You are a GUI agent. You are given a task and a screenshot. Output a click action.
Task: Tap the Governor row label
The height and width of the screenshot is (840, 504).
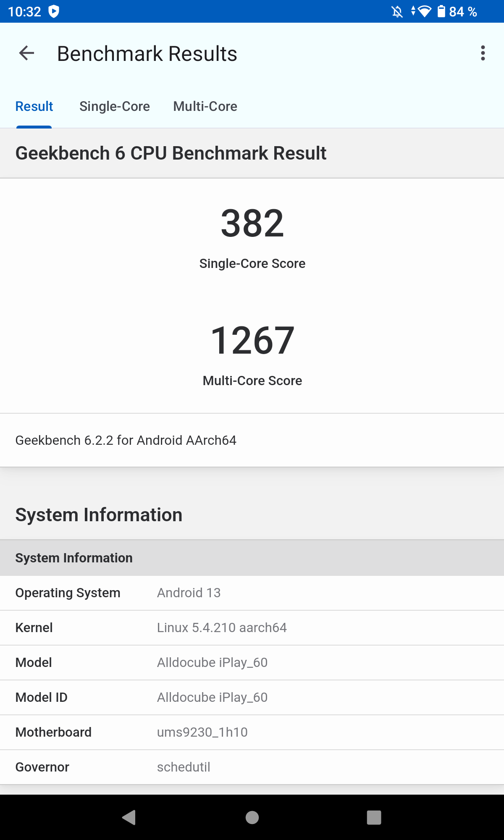click(x=42, y=767)
